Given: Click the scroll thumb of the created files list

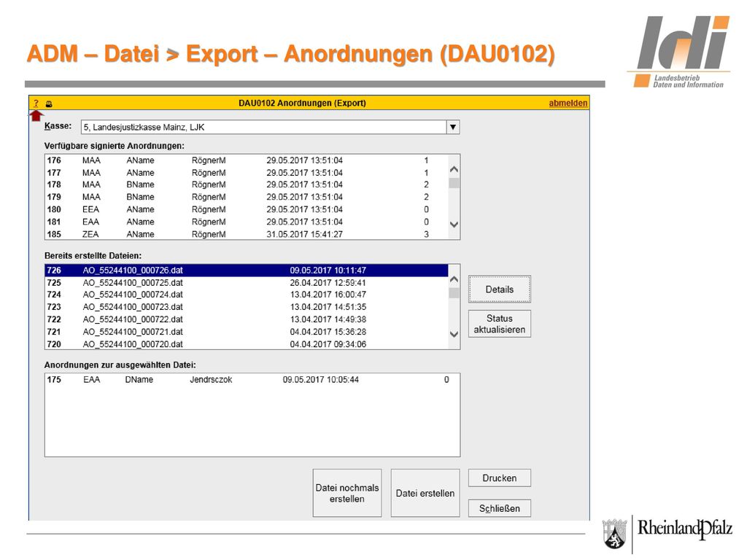Looking at the screenshot, I should tap(454, 293).
